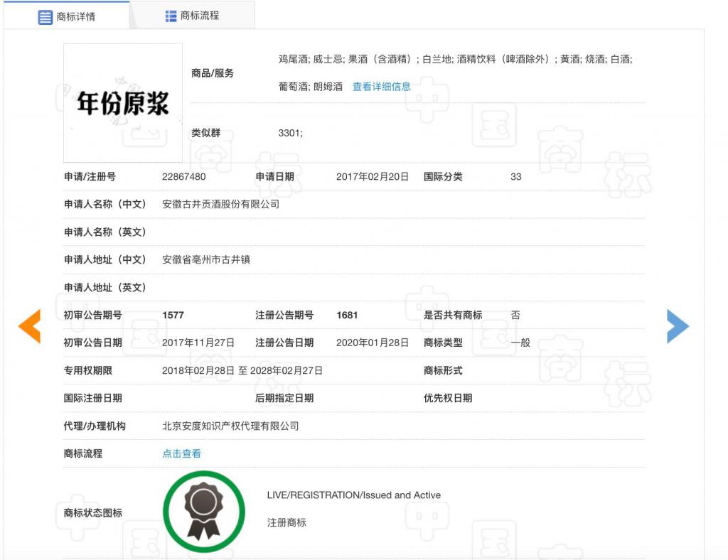Click goods text 葡萄酒; 朗姆酒
This screenshot has width=728, height=560.
[311, 86]
